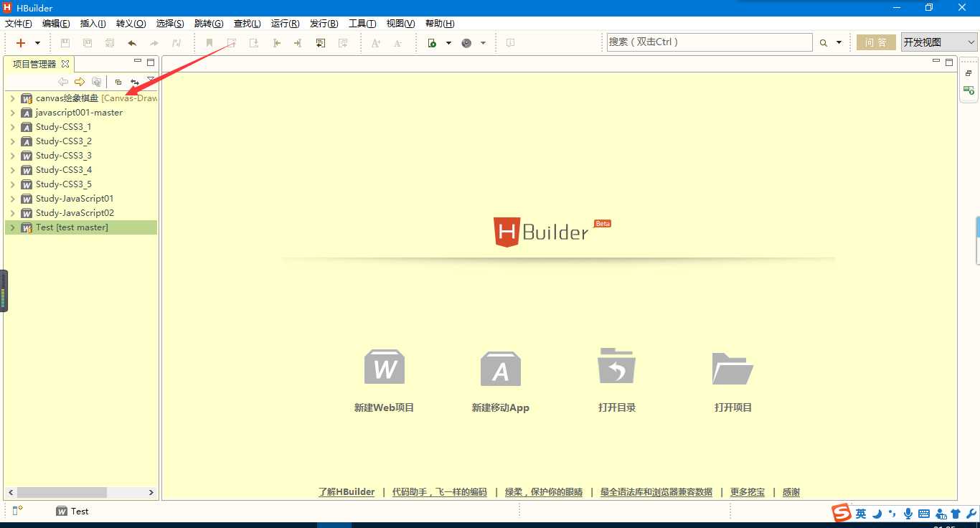Image resolution: width=980 pixels, height=528 pixels.
Task: Open the 开发视图 view mode dropdown
Action: click(939, 42)
